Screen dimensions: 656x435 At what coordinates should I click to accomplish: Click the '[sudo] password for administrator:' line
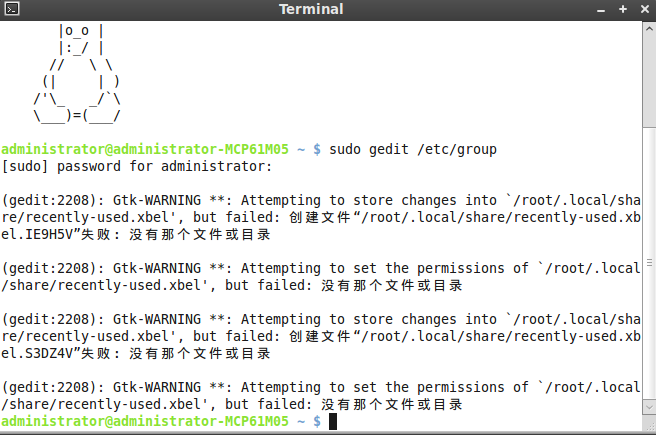[x=137, y=166]
